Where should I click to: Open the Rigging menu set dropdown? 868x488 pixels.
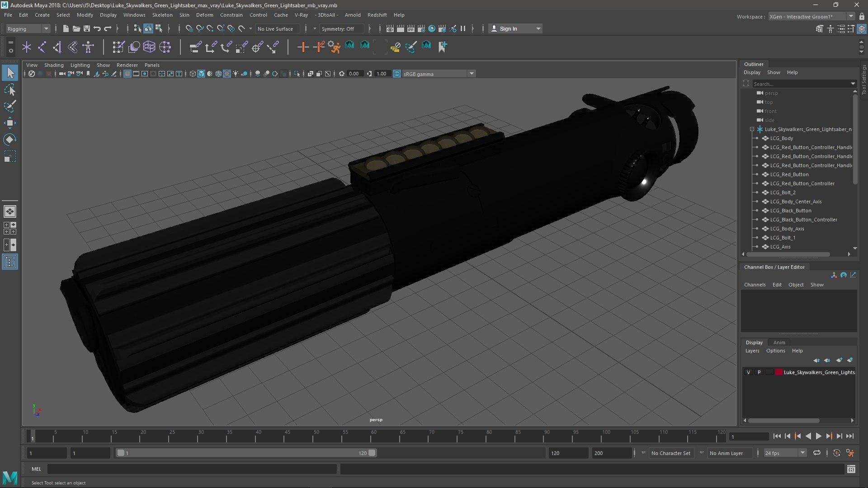28,28
